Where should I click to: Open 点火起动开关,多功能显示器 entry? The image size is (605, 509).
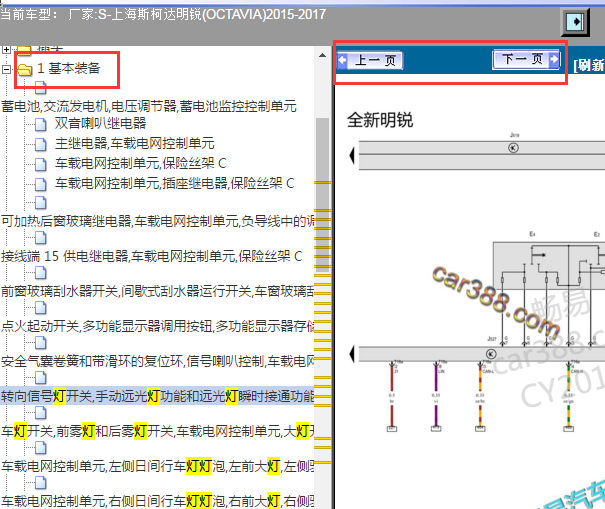pyautogui.click(x=157, y=326)
